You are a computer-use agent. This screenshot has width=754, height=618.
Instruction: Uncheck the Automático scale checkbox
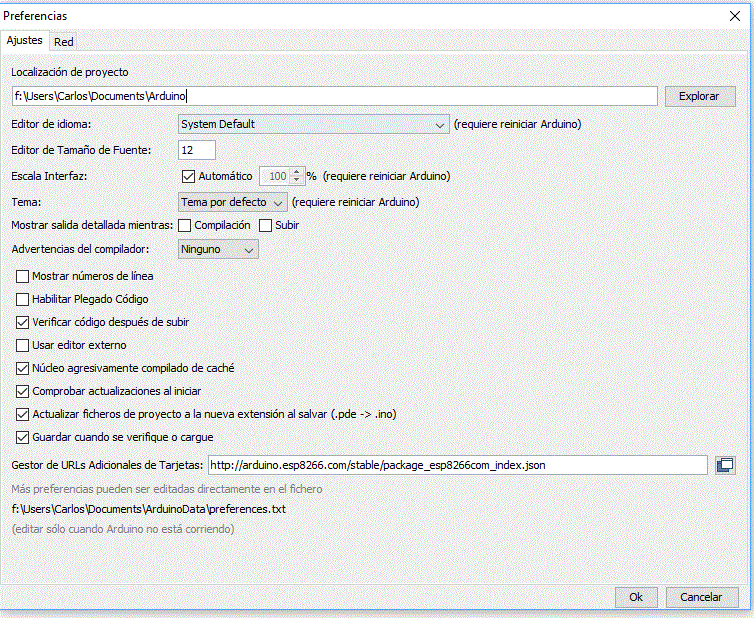pos(188,176)
